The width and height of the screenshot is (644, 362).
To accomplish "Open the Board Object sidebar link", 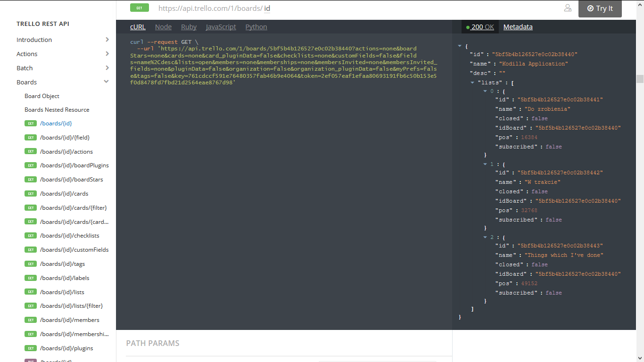I will 42,96.
